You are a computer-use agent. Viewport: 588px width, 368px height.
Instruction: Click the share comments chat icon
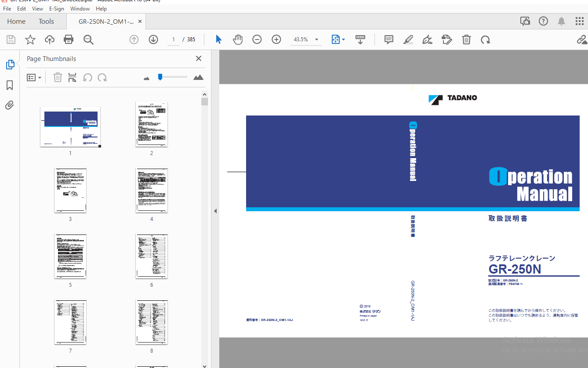525,21
